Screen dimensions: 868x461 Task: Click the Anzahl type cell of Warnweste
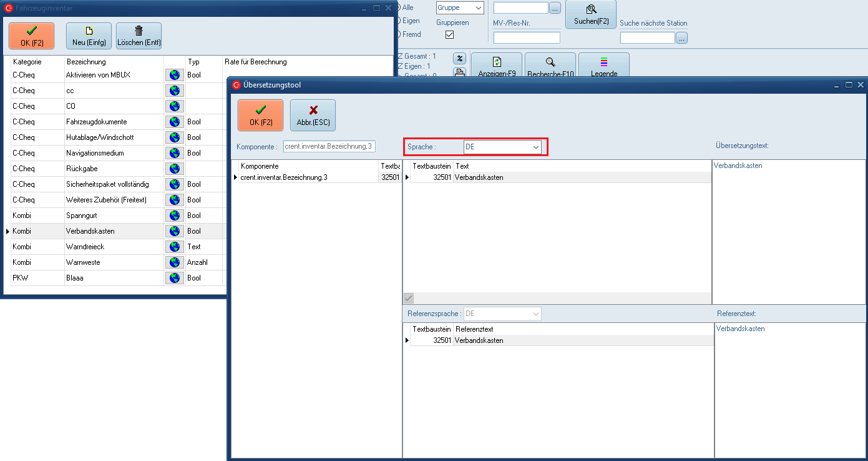pyautogui.click(x=203, y=262)
